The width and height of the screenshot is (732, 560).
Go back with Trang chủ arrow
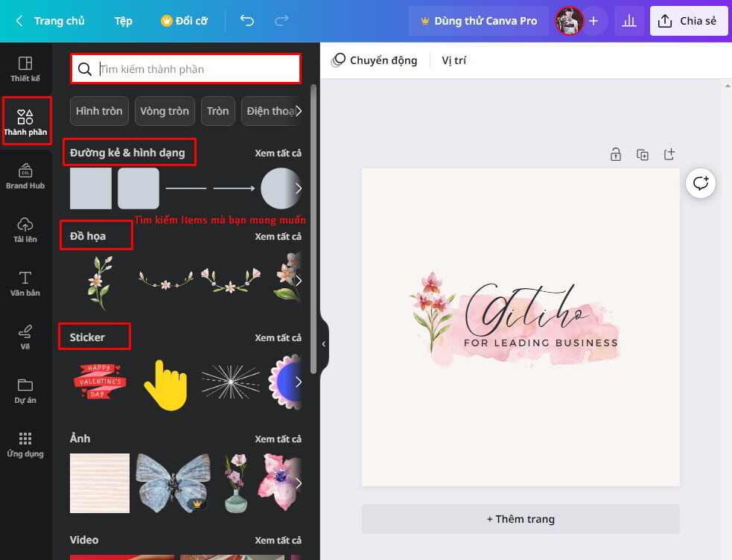19,21
